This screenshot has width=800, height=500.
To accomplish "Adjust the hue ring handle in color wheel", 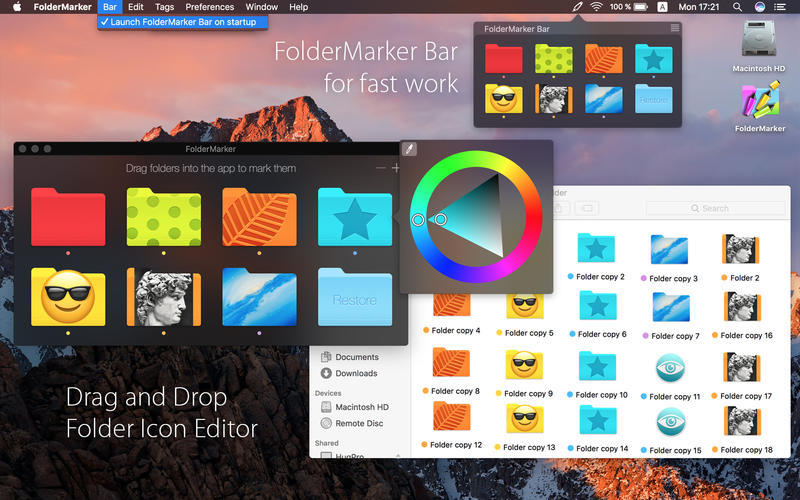I will click(418, 219).
